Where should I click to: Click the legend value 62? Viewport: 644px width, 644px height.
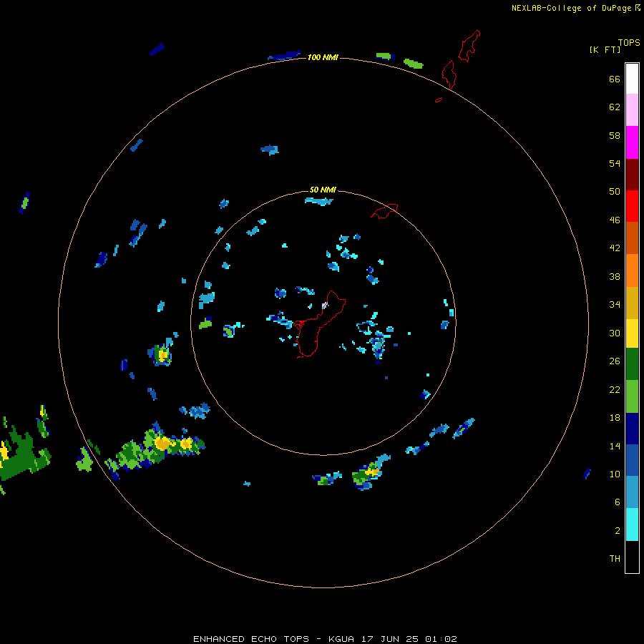click(x=615, y=107)
